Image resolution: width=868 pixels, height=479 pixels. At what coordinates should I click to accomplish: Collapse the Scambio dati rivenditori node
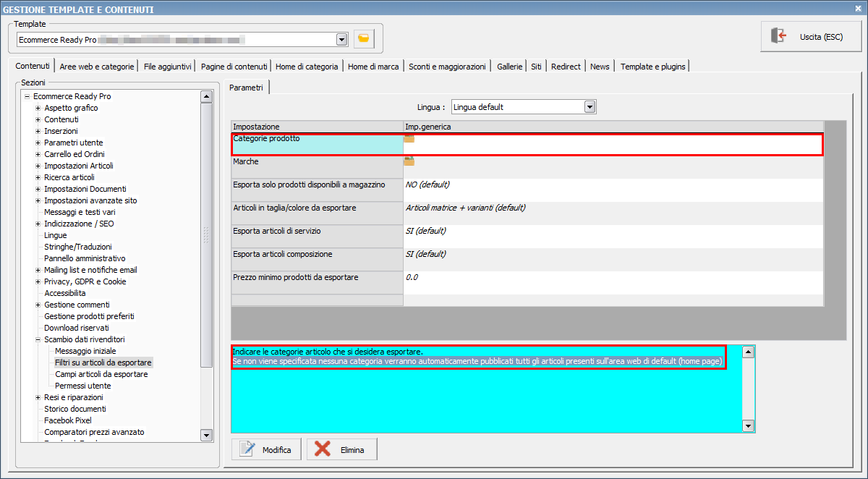38,339
